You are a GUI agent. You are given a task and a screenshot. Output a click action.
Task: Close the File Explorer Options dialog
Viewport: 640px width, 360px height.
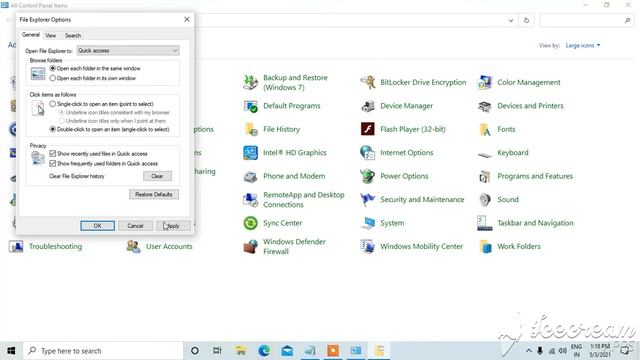tap(187, 19)
